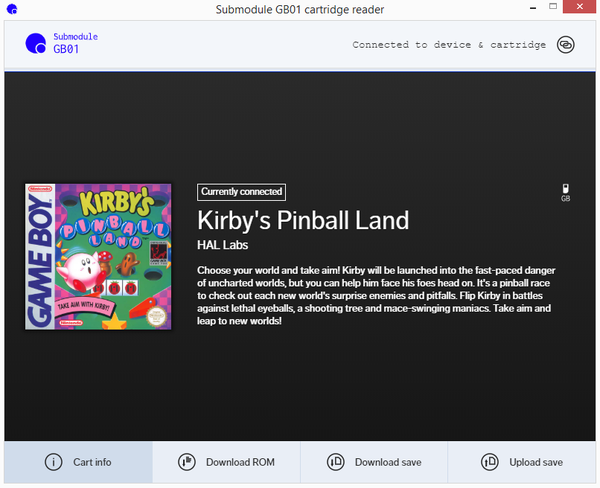
Task: Click the app icon in the title bar
Action: tap(10, 10)
